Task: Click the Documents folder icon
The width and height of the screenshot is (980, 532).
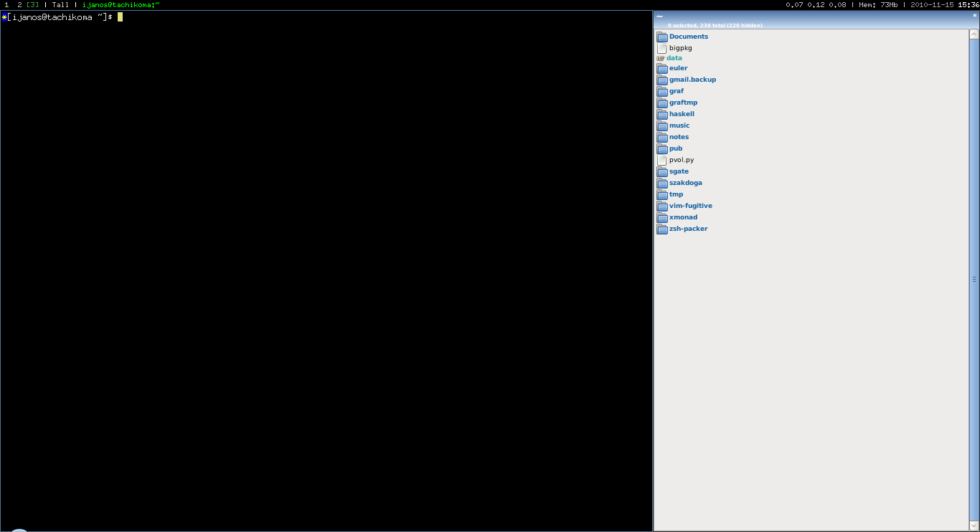Action: coord(662,37)
